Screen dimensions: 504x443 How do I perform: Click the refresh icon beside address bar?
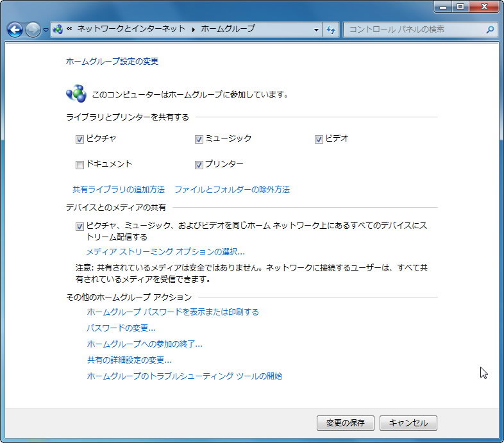(331, 29)
